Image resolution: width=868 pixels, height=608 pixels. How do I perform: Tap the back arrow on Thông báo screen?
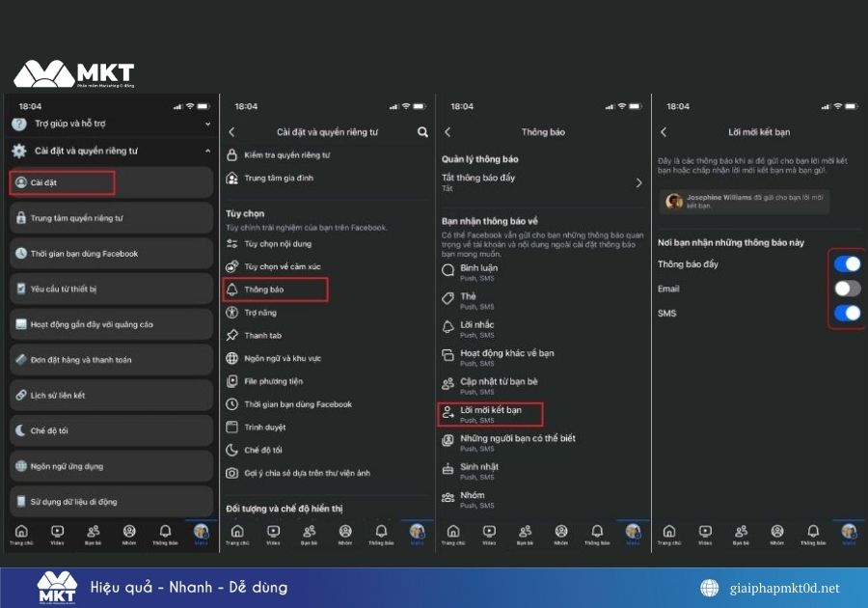coord(448,132)
